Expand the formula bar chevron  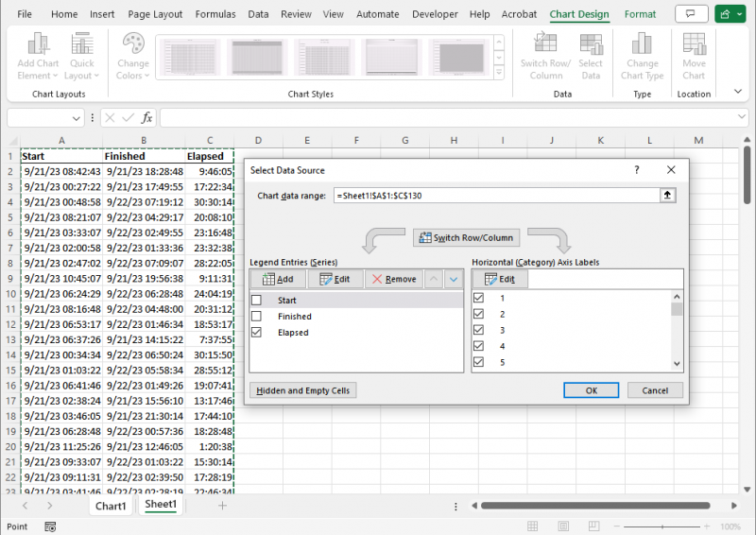point(742,117)
